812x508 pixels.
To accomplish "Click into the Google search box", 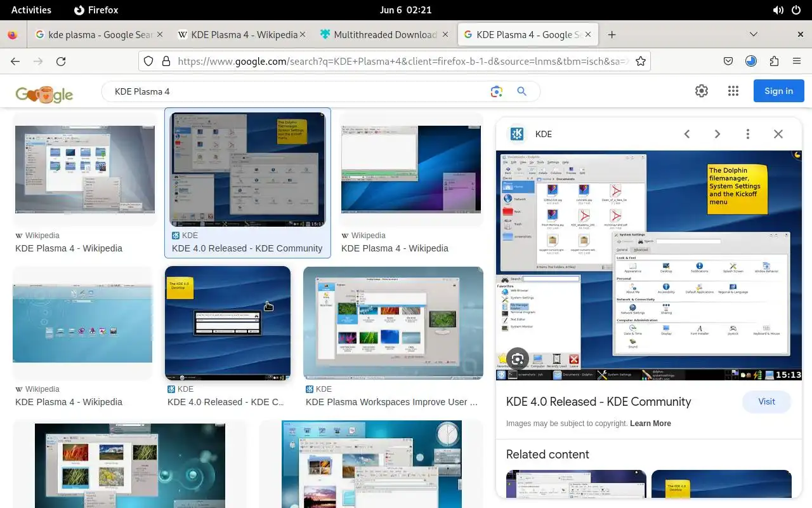I will (x=298, y=91).
